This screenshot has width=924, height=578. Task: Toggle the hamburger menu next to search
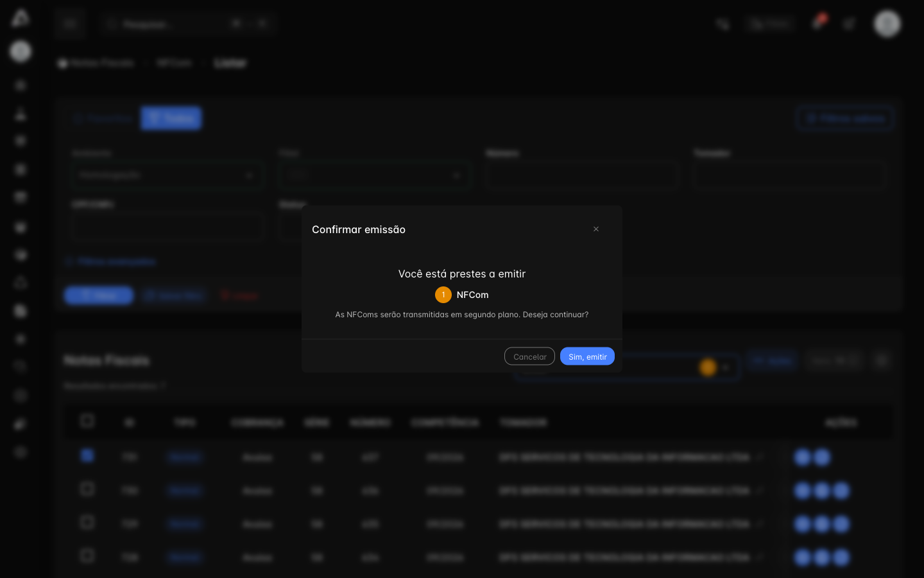(x=70, y=24)
